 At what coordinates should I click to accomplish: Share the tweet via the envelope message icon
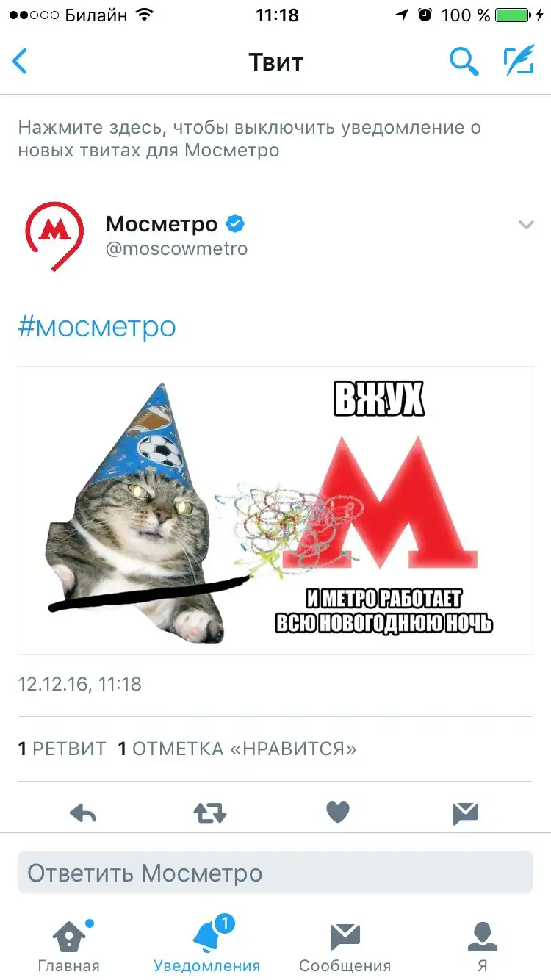(x=465, y=813)
